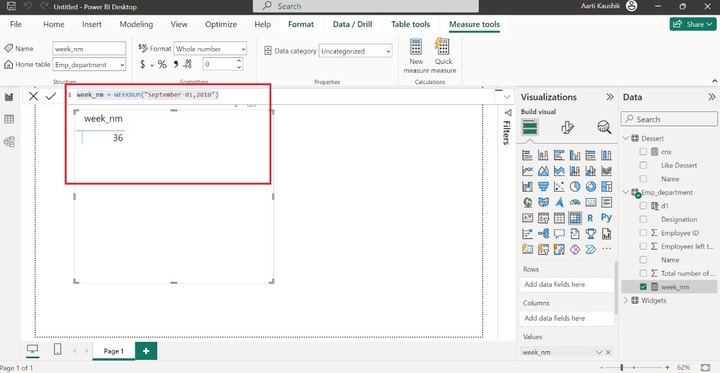Viewport: 720px width, 373px height.
Task: Cancel the formula with the X icon
Action: [34, 96]
